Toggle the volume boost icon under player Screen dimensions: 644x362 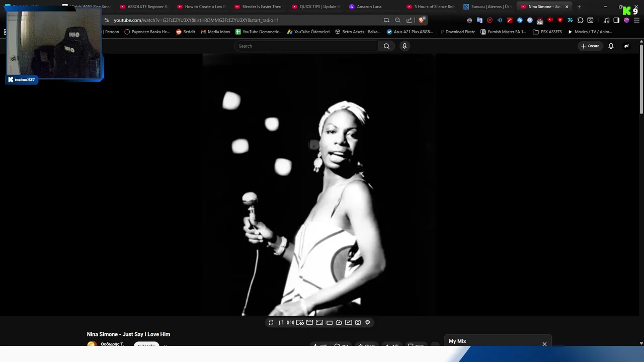[290, 322]
